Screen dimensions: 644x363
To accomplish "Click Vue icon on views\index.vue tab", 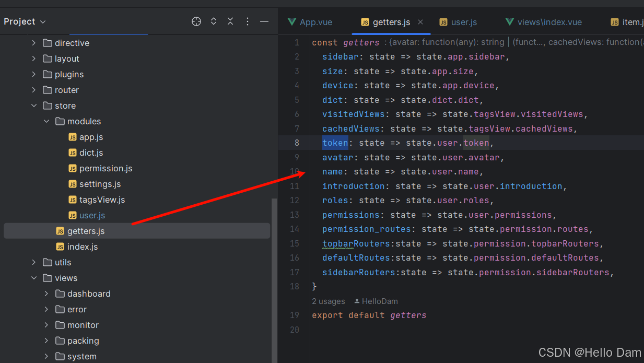I will [509, 22].
